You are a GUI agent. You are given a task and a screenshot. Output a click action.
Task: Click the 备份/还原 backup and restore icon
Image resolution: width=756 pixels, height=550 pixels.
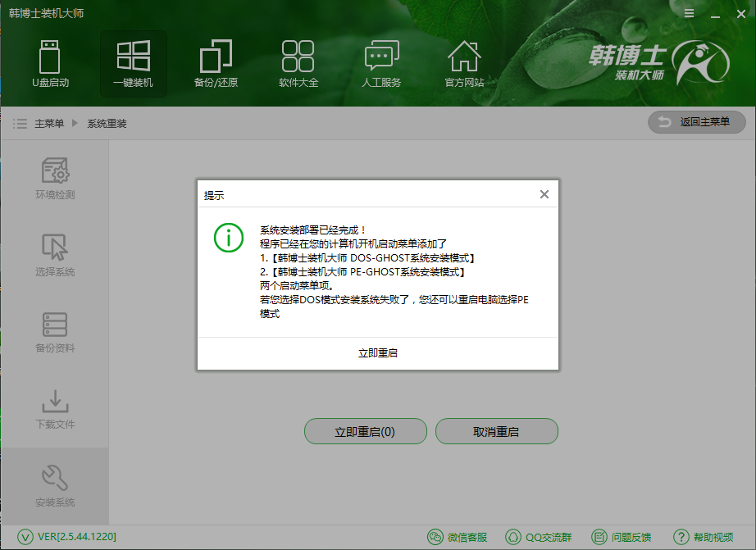click(216, 64)
